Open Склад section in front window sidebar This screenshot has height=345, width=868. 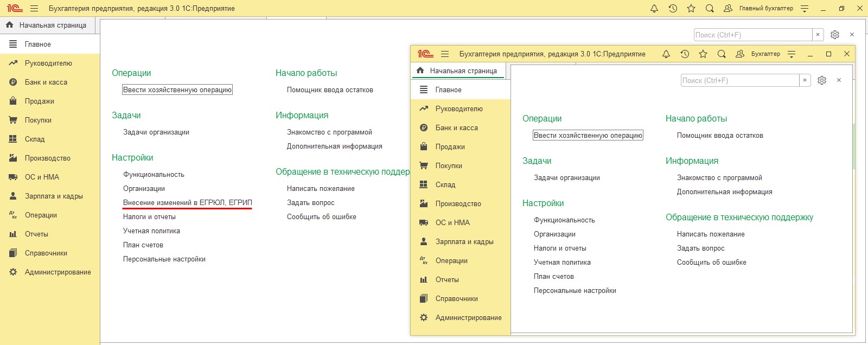(x=461, y=184)
